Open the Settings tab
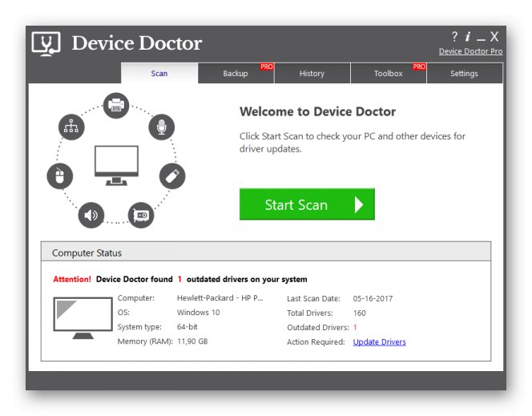532x416 pixels. tap(464, 73)
